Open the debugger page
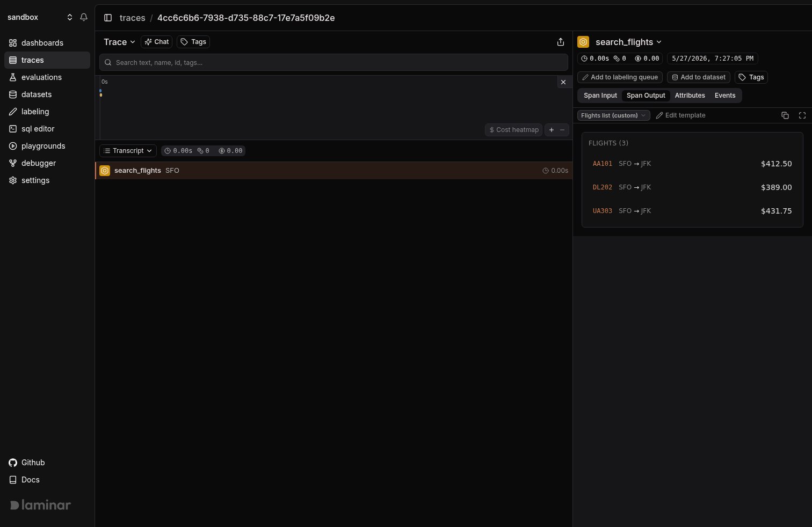Image resolution: width=812 pixels, height=527 pixels. click(x=47, y=163)
